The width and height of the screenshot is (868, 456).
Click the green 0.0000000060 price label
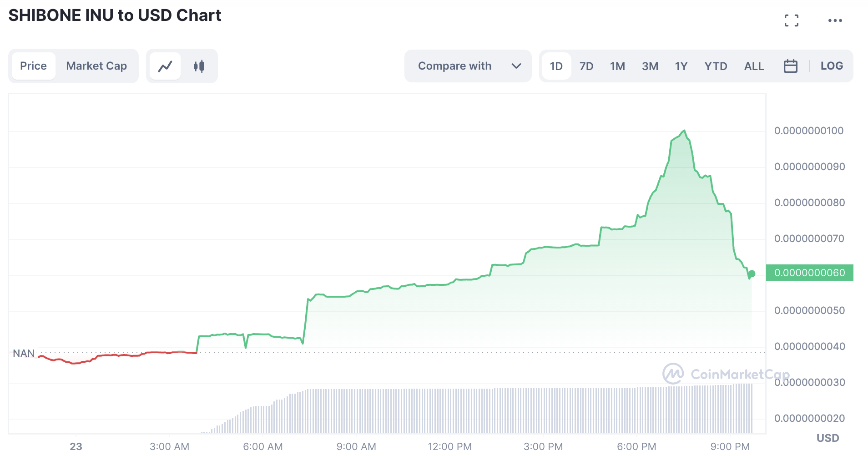[x=809, y=273]
